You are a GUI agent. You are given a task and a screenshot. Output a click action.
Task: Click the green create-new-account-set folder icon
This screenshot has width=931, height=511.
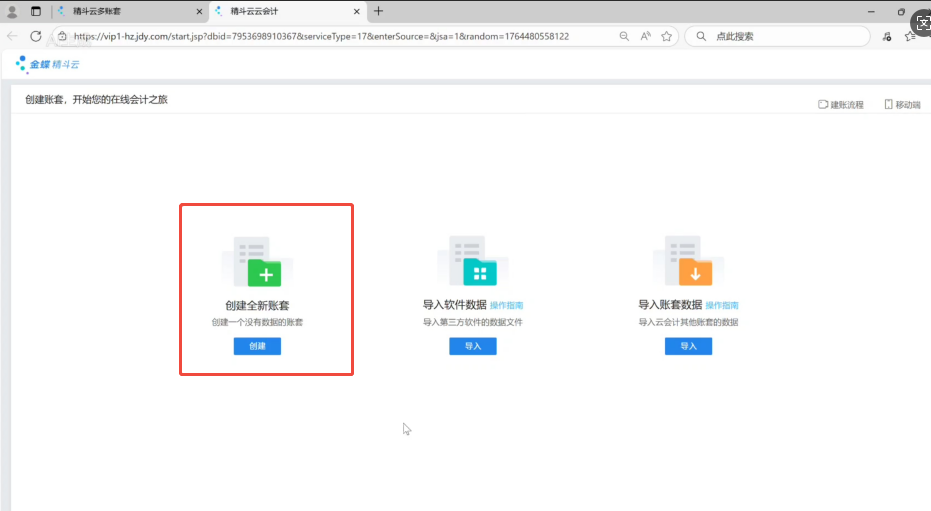pyautogui.click(x=264, y=270)
